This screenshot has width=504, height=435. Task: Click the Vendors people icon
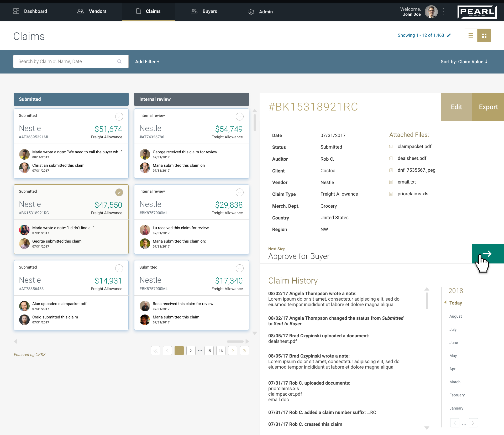(80, 11)
